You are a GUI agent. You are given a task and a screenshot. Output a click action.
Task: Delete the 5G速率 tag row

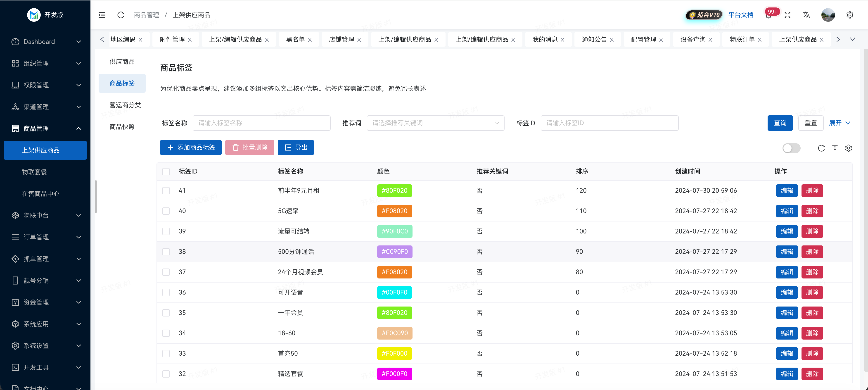click(812, 211)
